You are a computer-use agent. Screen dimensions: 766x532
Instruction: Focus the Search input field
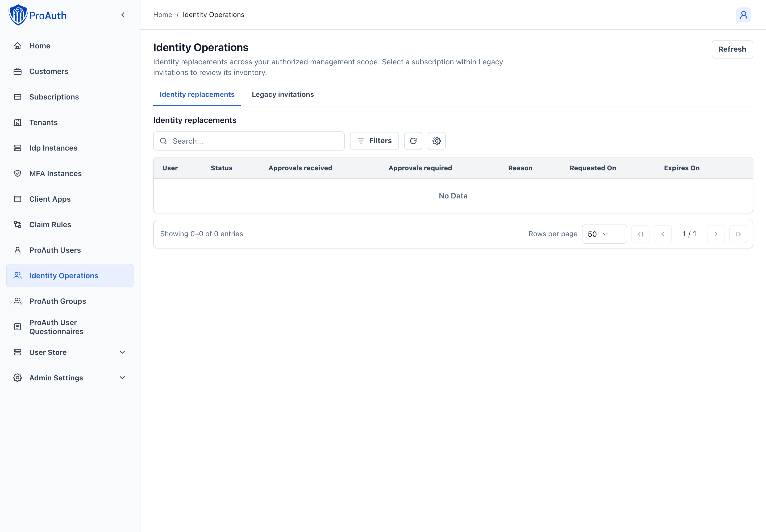pyautogui.click(x=249, y=141)
